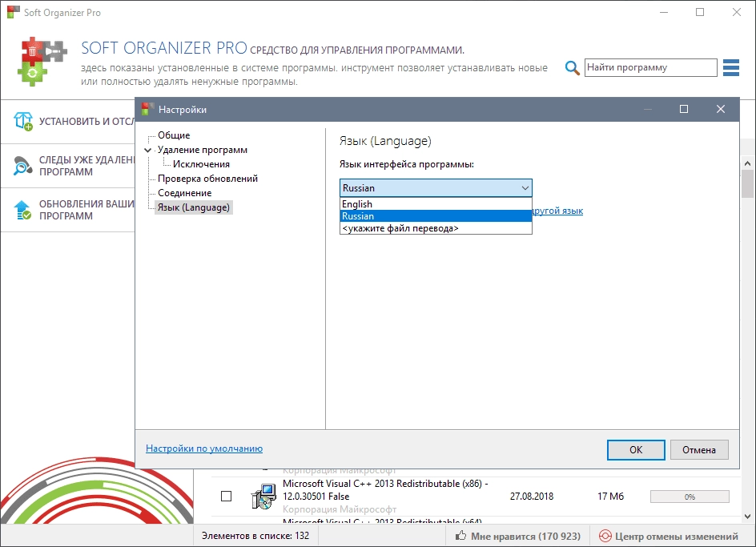Select Язык (Language) settings section
Viewport: 756px width, 547px height.
coord(194,207)
